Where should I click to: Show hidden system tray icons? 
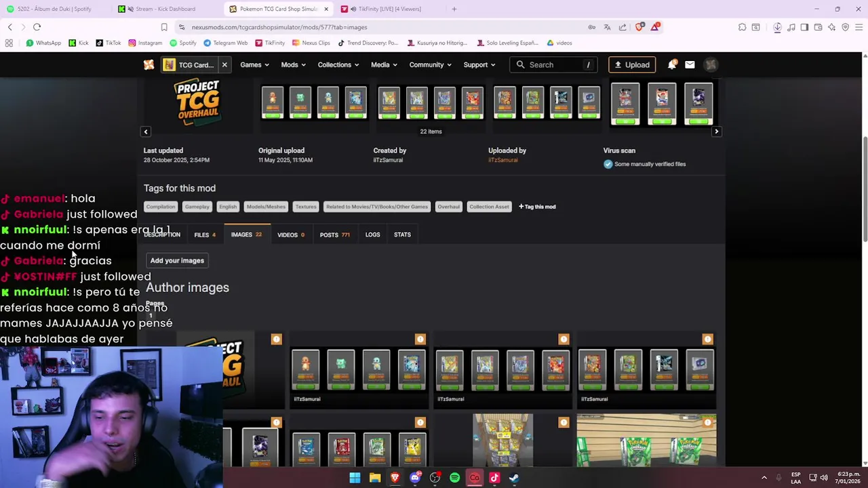click(764, 478)
